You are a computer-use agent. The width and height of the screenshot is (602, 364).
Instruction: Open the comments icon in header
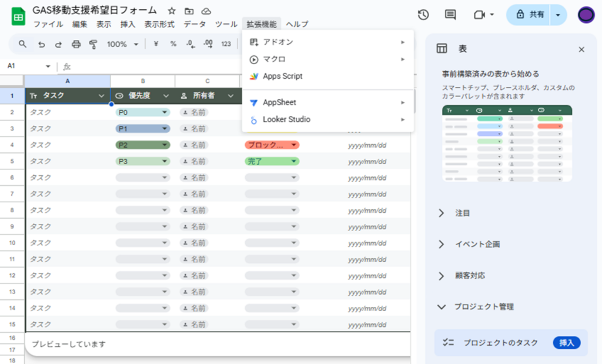pyautogui.click(x=450, y=15)
